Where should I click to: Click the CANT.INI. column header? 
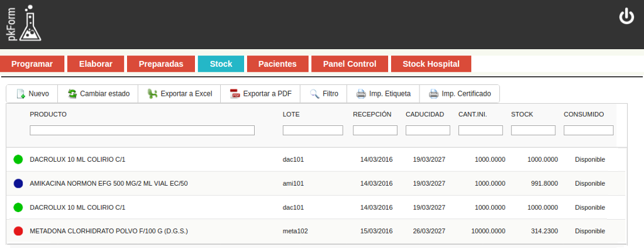tap(473, 115)
